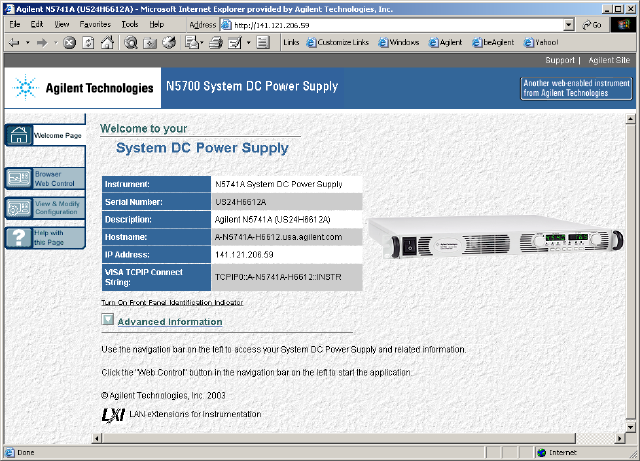The image size is (640, 461).
Task: Go to the Home page icon
Action: 107,42
